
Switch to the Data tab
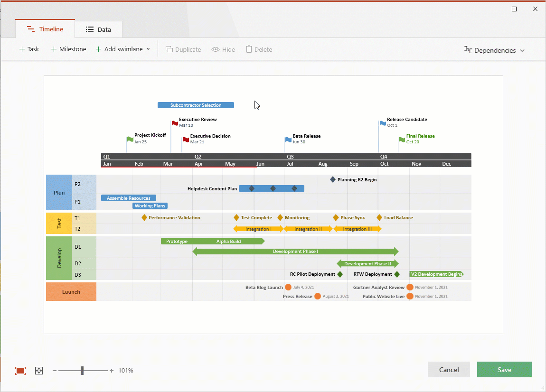pyautogui.click(x=98, y=29)
